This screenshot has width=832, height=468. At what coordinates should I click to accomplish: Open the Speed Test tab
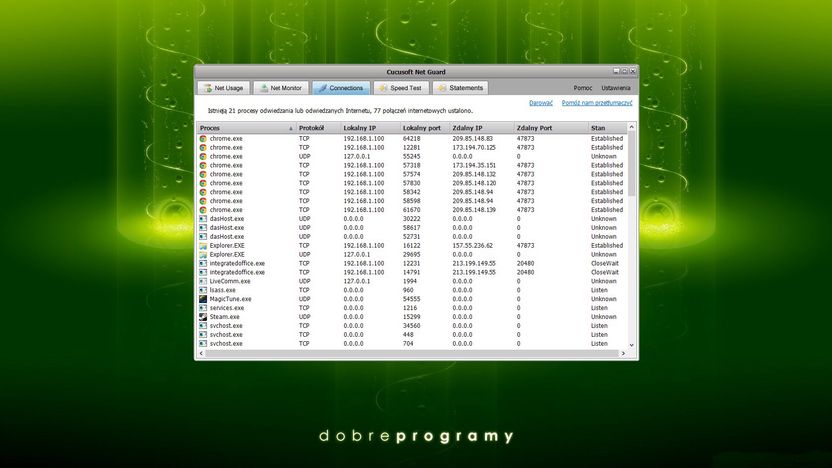(401, 88)
